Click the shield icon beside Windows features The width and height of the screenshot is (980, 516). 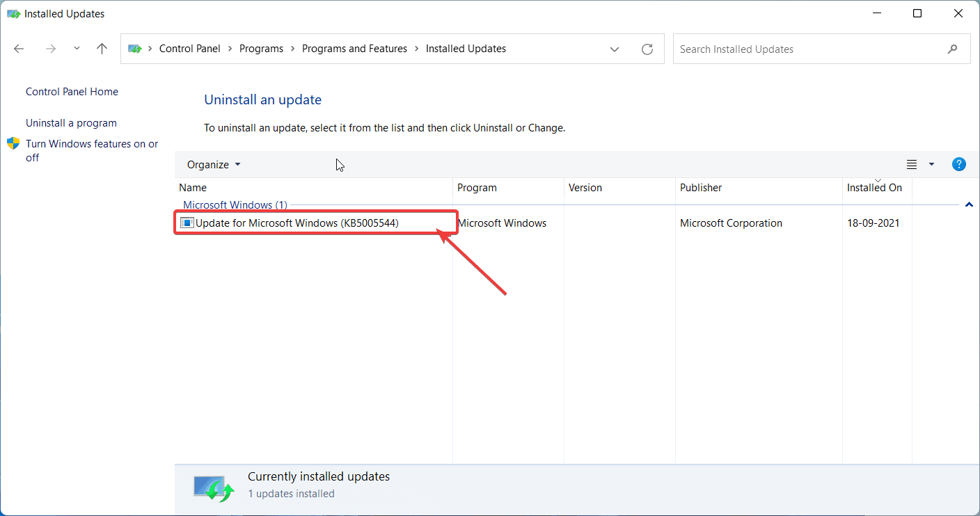point(13,144)
